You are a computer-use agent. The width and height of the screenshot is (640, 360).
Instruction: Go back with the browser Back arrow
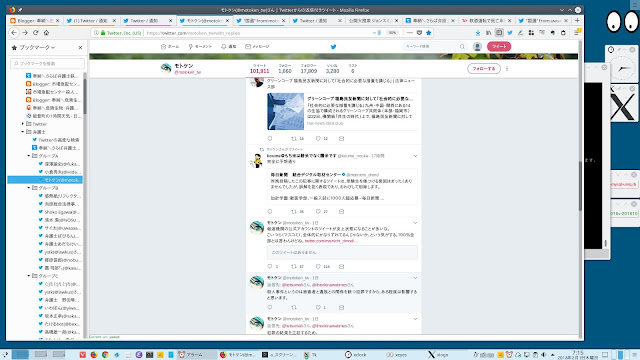14,33
